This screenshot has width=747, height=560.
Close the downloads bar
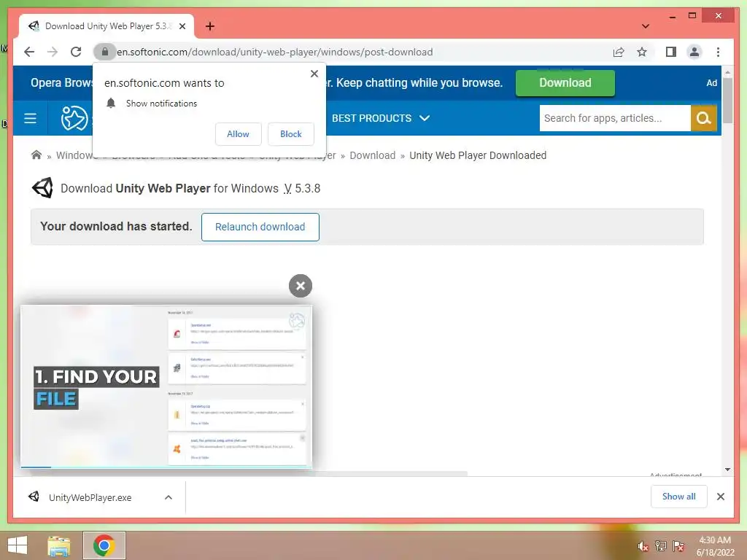click(720, 497)
